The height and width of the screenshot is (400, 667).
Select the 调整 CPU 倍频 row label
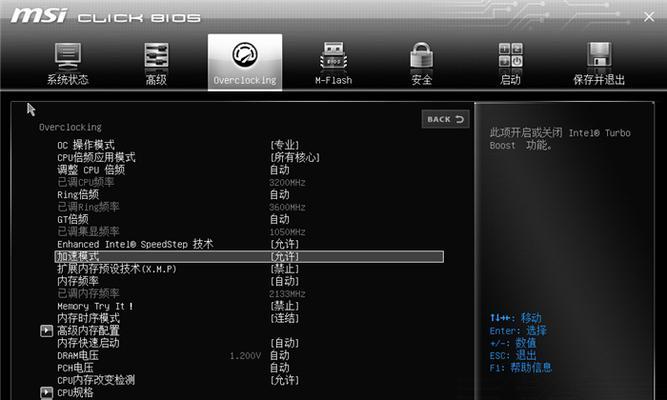click(91, 170)
